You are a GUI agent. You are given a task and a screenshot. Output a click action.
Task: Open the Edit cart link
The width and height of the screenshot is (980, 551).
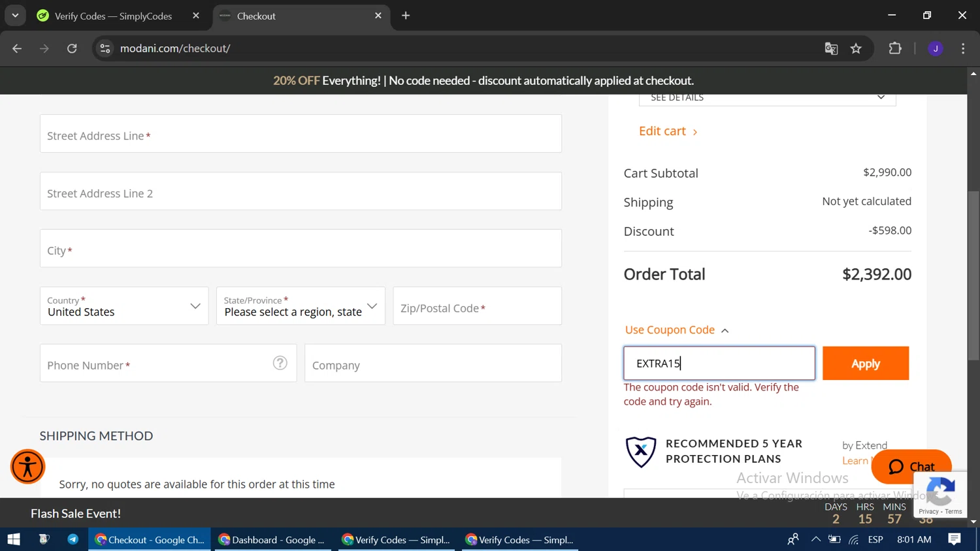[x=668, y=131]
